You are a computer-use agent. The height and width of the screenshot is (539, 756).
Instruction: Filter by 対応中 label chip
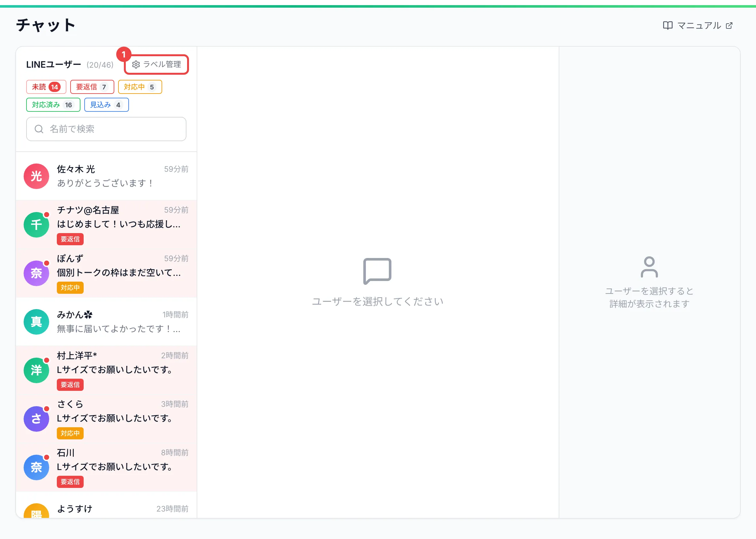pos(140,87)
